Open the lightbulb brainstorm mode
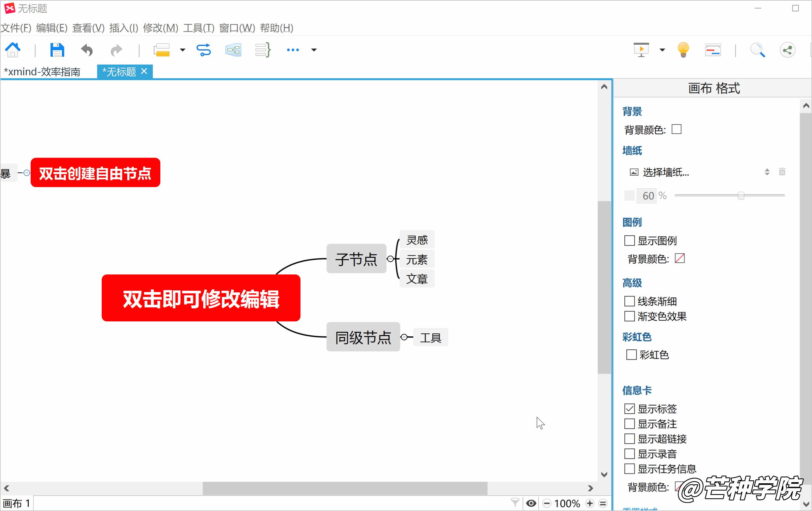 (683, 50)
